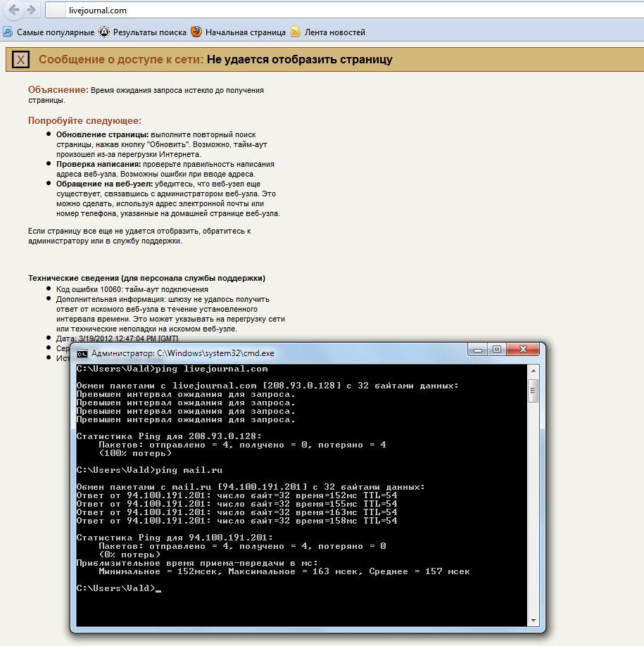Screen dimensions: 644x646
Task: Maximize the cmd.exe window
Action: [x=497, y=350]
